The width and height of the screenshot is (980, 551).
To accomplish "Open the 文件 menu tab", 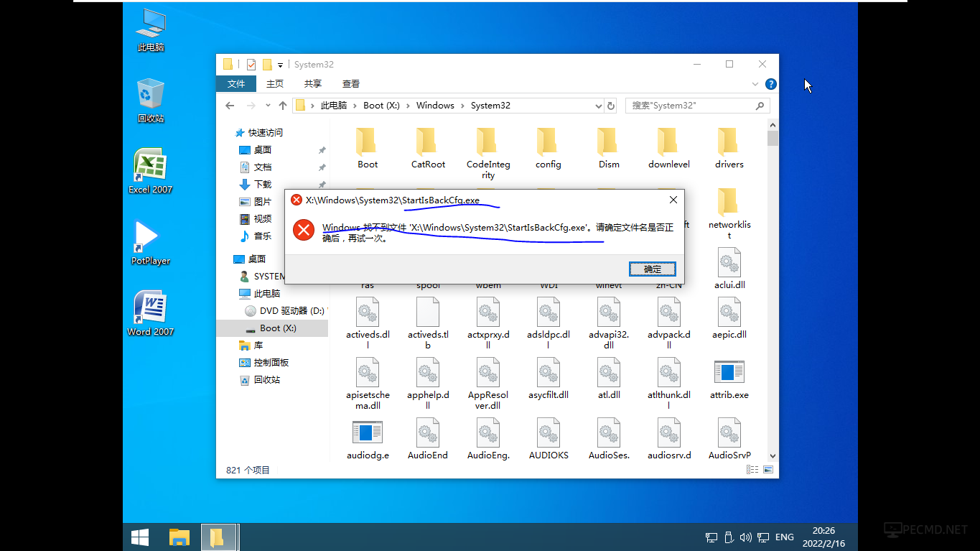I will pos(236,84).
